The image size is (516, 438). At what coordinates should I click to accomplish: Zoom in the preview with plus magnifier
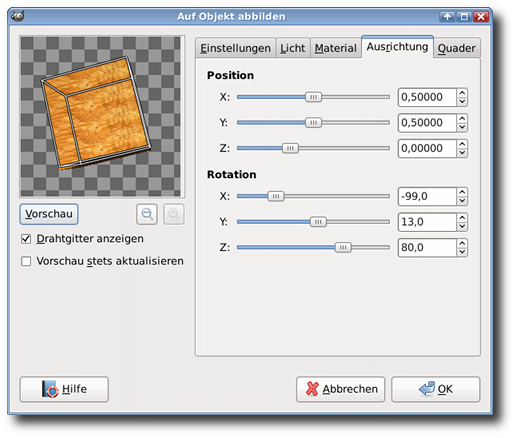[x=174, y=214]
